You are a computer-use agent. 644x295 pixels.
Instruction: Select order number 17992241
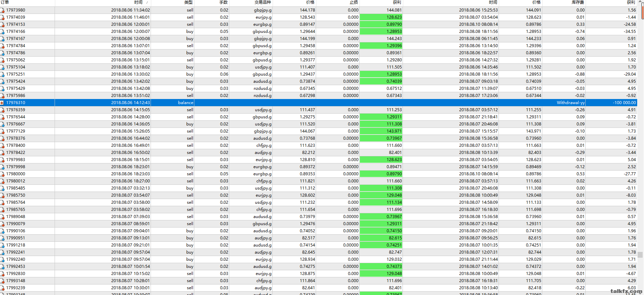[x=16, y=252]
